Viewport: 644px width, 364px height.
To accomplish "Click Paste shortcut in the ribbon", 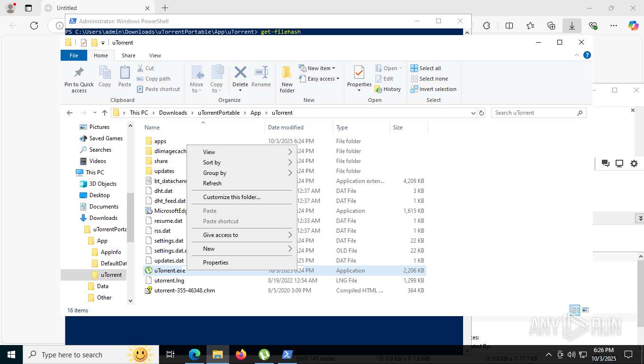I will [x=158, y=89].
